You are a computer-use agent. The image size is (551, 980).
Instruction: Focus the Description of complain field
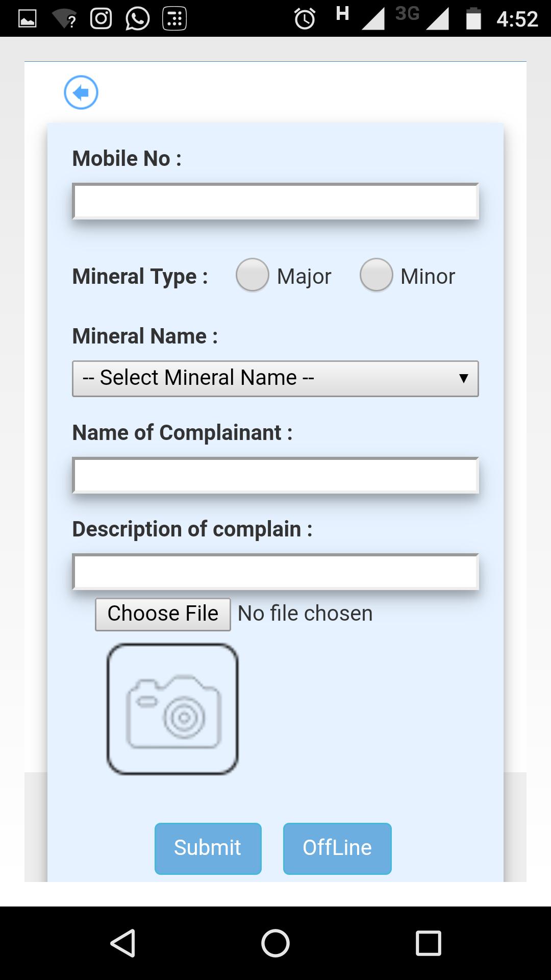click(275, 572)
